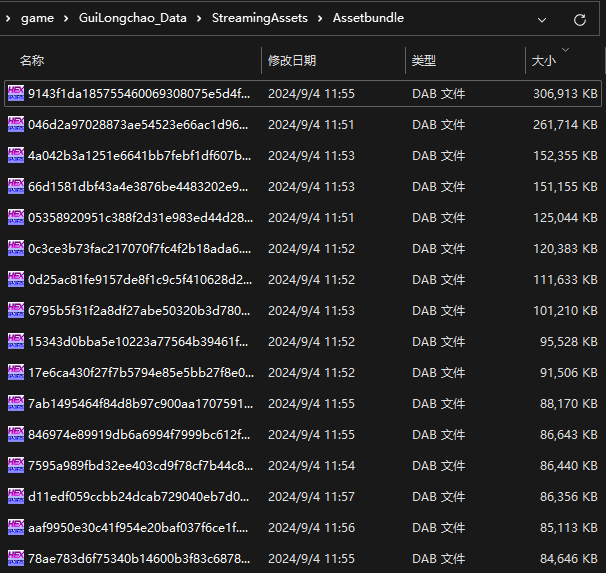
Task: Select file name 78ae783d6f75340b...
Action: [x=139, y=559]
